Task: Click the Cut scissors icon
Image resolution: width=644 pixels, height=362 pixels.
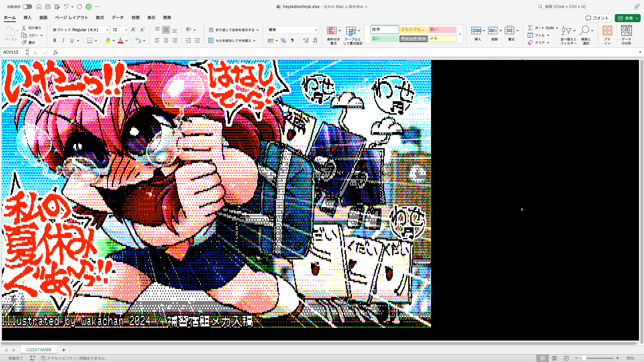Action: pyautogui.click(x=24, y=28)
